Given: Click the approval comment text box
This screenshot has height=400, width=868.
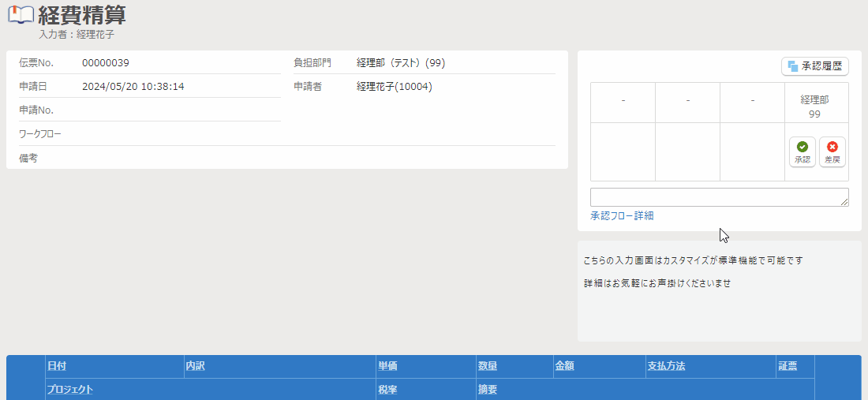Looking at the screenshot, I should [718, 197].
